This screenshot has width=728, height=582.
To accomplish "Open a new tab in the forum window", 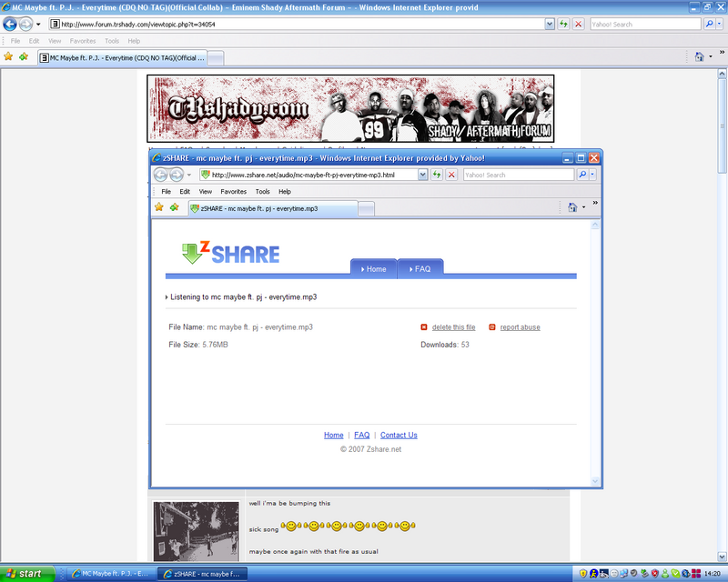I will (215, 58).
